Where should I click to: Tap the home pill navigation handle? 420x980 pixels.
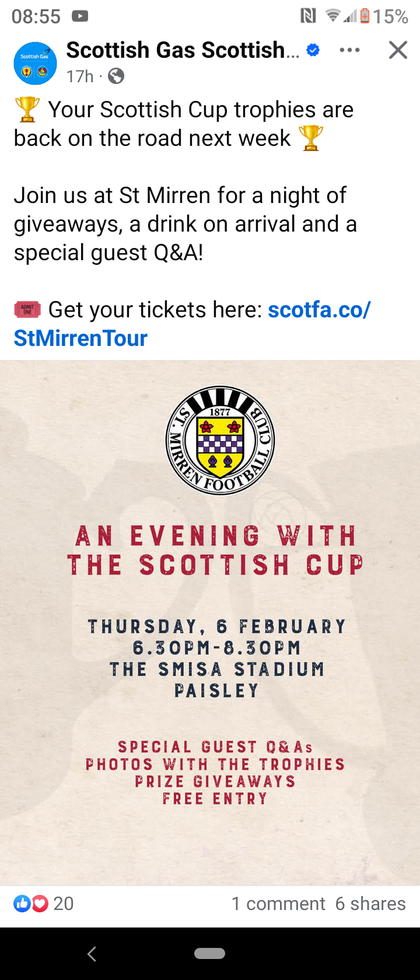coord(209,954)
